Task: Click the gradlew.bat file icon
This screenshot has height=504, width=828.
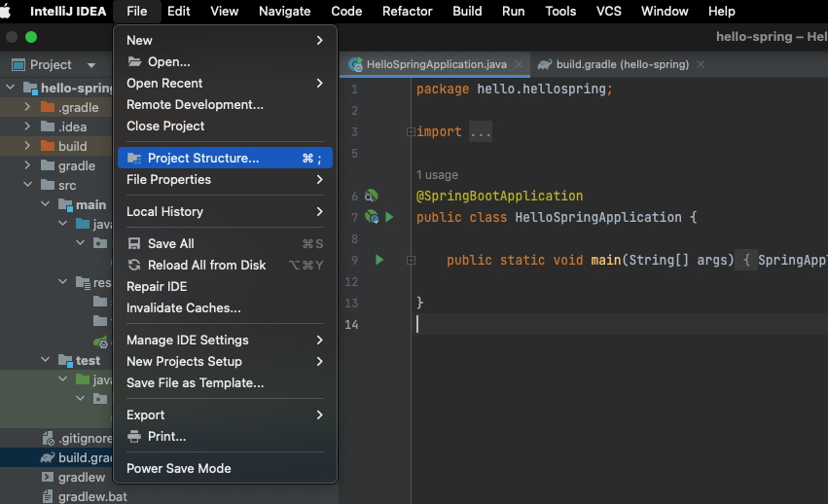Action: (48, 496)
